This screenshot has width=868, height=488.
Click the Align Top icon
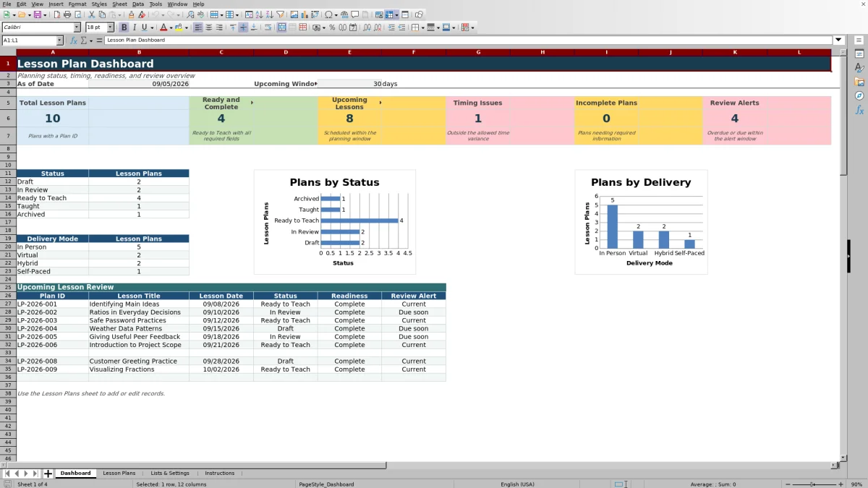pos(233,27)
